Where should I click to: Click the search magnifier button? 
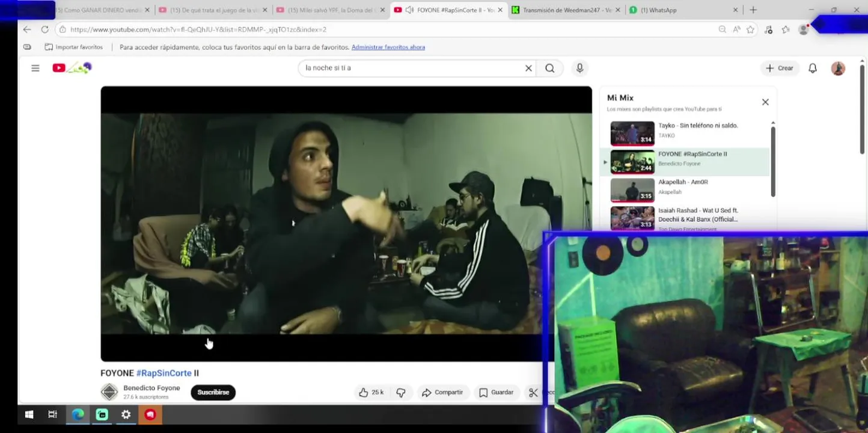(549, 68)
